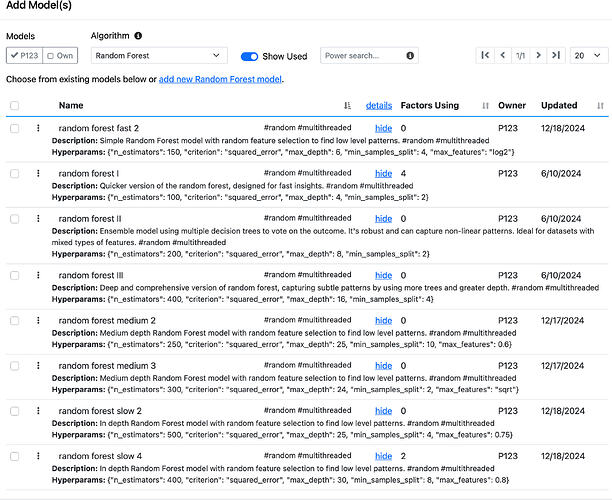
Task: Click the Updated column header
Action: click(559, 105)
